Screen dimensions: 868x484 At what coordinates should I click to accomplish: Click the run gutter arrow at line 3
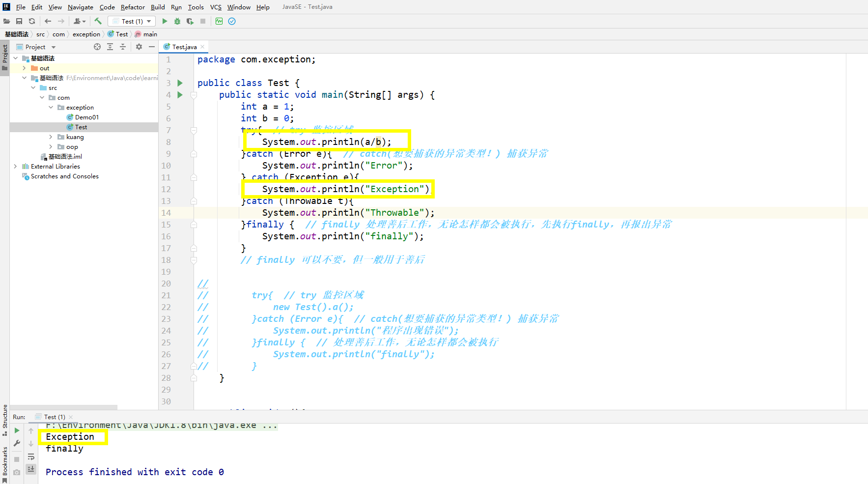pos(180,83)
